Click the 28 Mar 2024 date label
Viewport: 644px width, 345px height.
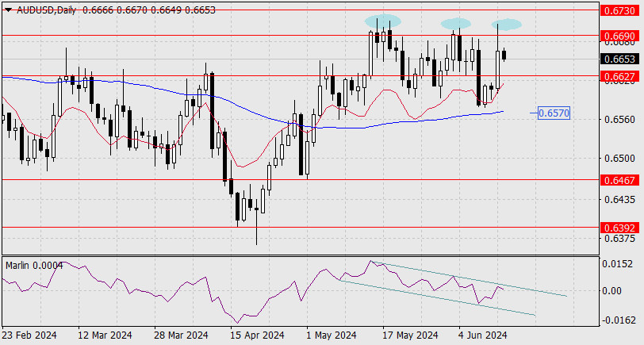[181, 335]
